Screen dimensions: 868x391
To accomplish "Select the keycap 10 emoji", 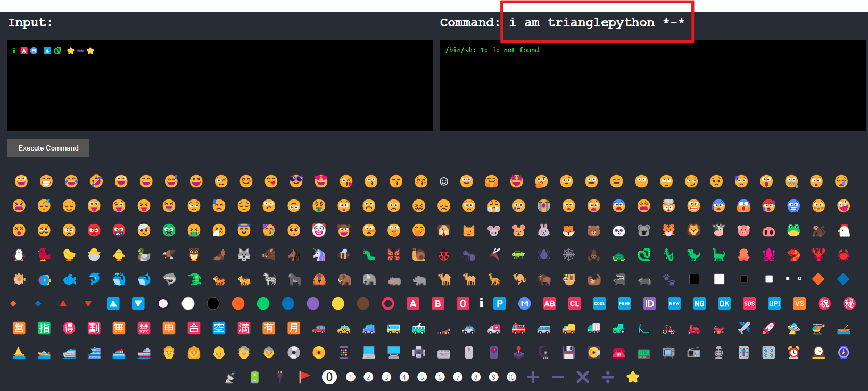I will tap(511, 377).
